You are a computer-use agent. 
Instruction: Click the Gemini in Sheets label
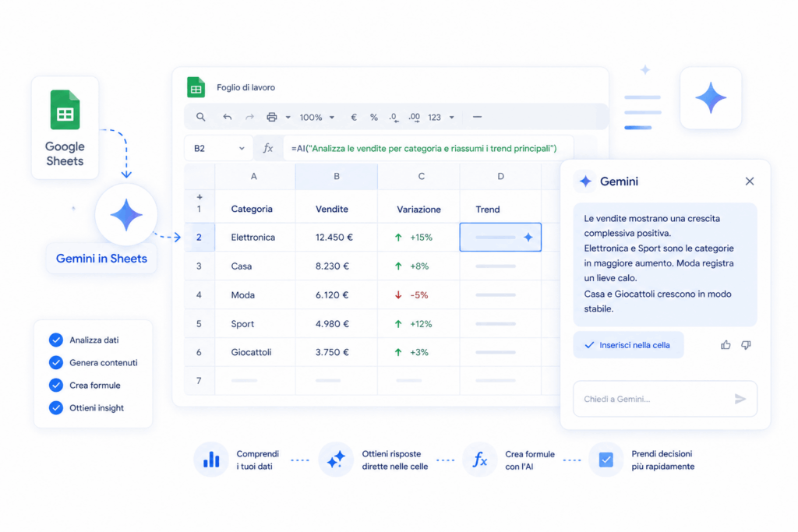coord(101,259)
